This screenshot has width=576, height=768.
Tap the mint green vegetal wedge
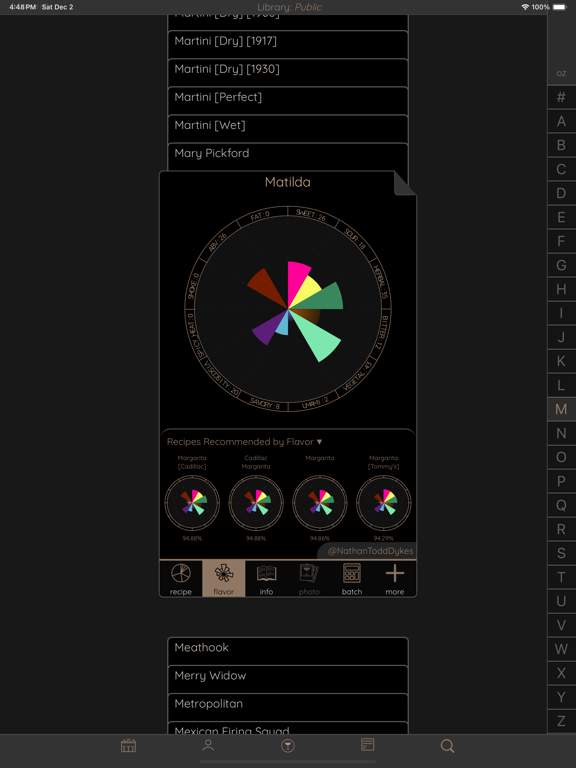point(317,337)
